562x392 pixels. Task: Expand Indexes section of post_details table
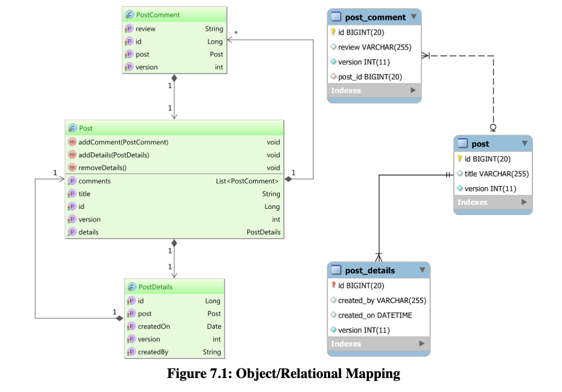(422, 344)
